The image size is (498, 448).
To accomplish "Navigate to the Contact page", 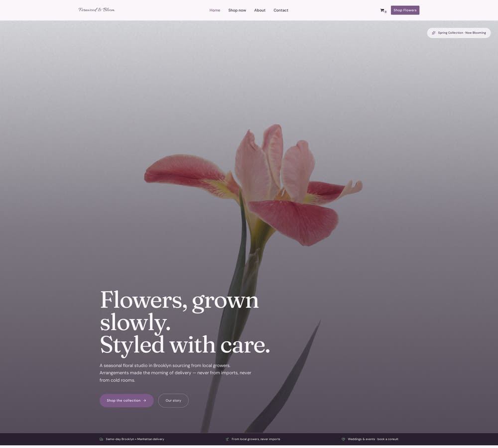I will pos(281,10).
